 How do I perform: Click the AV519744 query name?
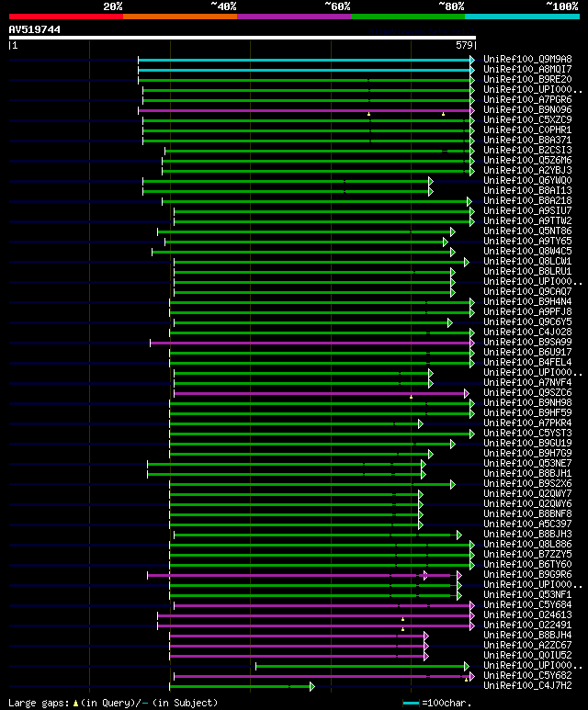pyautogui.click(x=34, y=30)
